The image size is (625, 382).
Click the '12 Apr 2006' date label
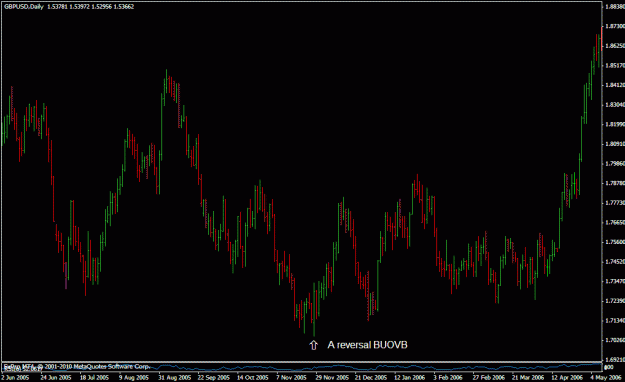point(567,377)
